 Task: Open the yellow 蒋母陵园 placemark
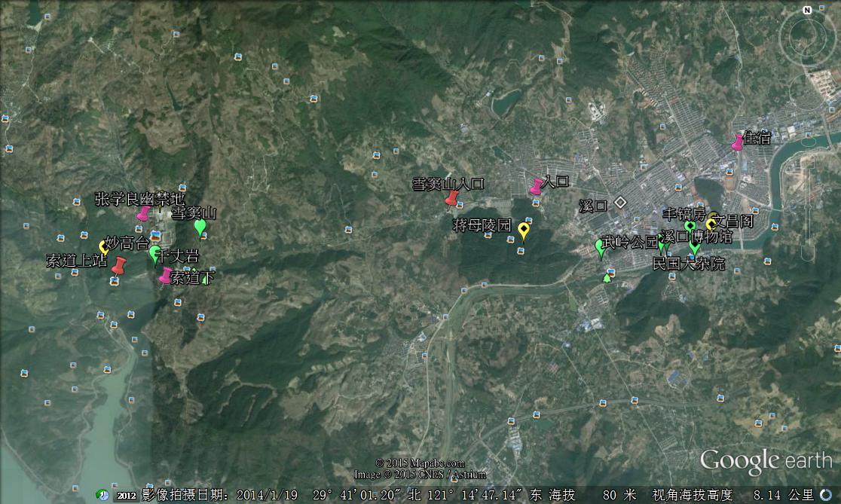point(524,231)
